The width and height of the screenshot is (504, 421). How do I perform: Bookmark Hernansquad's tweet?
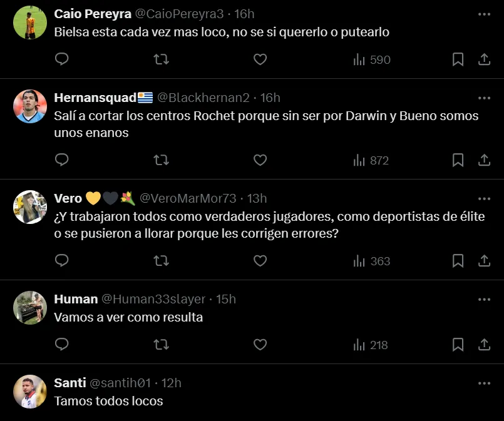458,160
